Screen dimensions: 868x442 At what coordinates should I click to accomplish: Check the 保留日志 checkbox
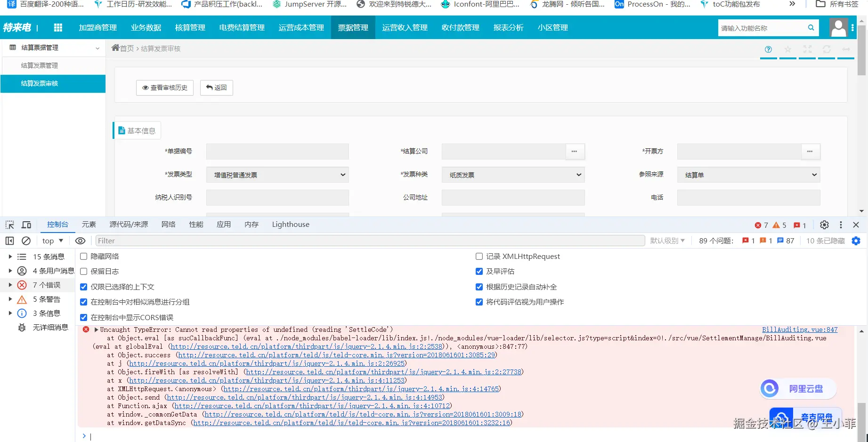84,272
